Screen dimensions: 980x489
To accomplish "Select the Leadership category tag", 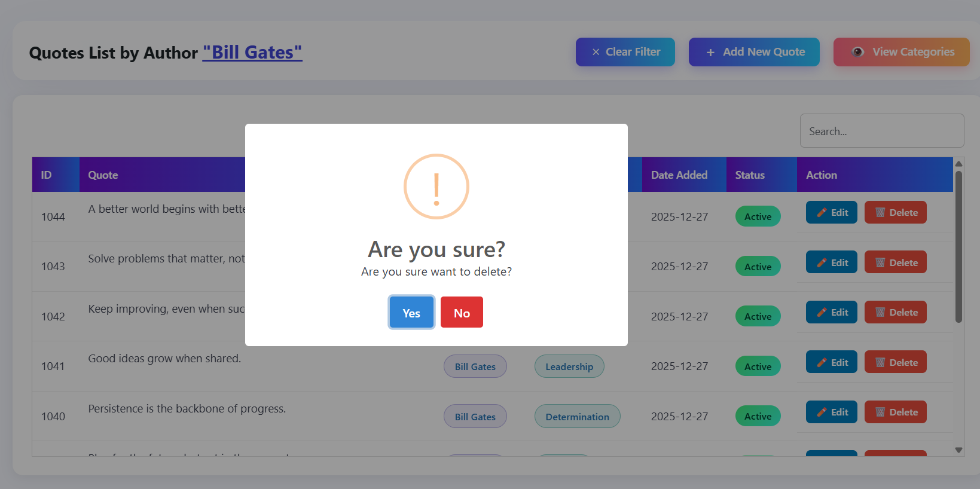I will point(569,366).
